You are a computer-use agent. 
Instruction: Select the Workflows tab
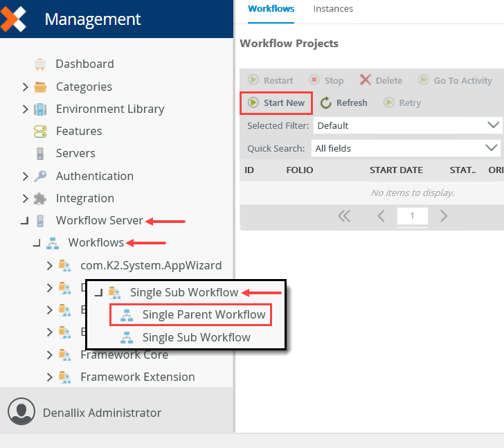(x=271, y=9)
